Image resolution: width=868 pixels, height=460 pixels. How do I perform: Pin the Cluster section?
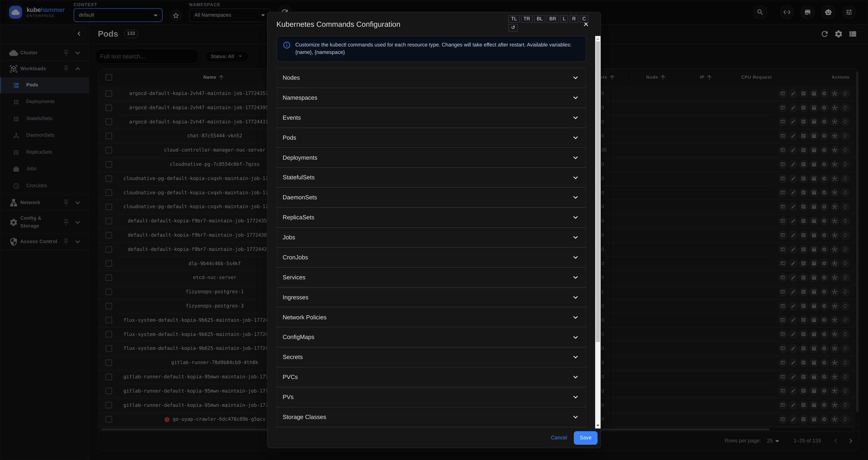click(66, 53)
